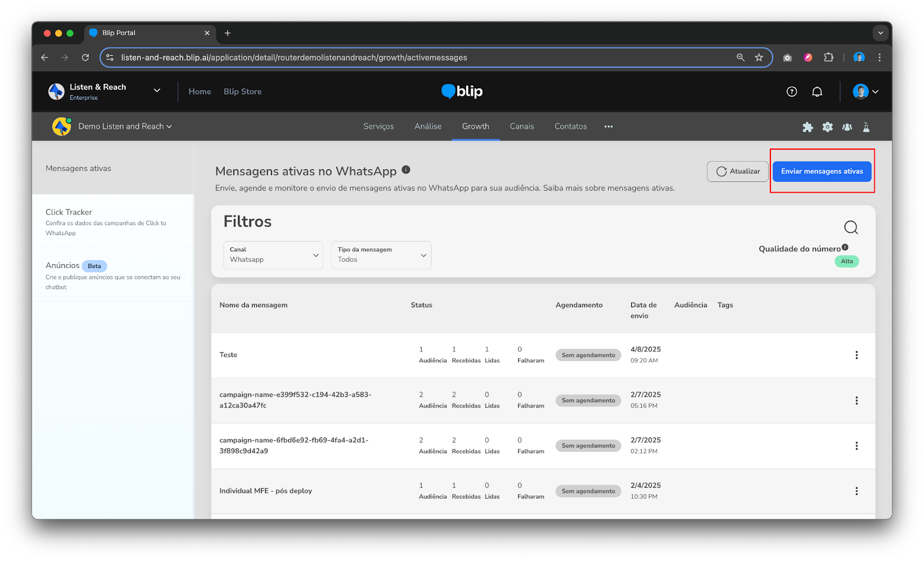Click the help question mark icon
The image size is (924, 561).
pyautogui.click(x=792, y=92)
